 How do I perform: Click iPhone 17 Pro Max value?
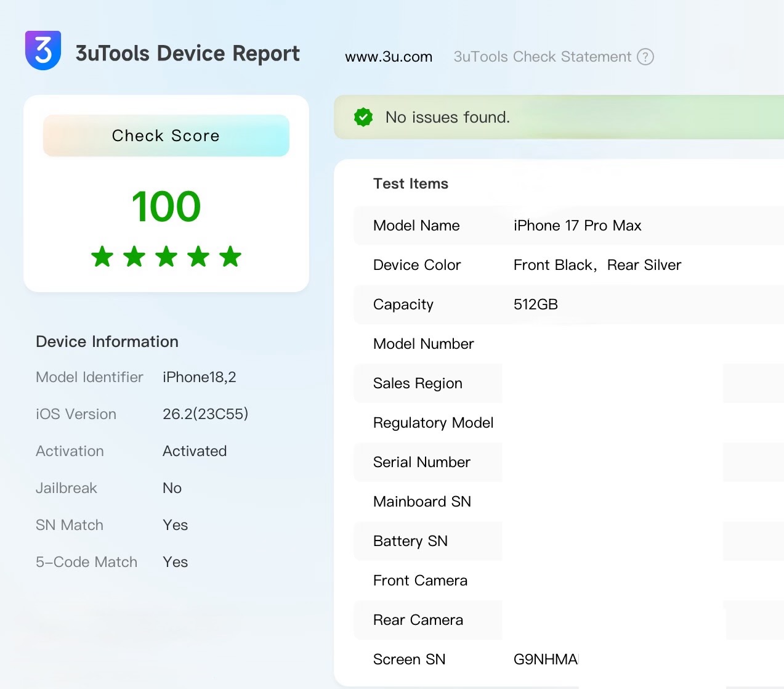pos(578,226)
